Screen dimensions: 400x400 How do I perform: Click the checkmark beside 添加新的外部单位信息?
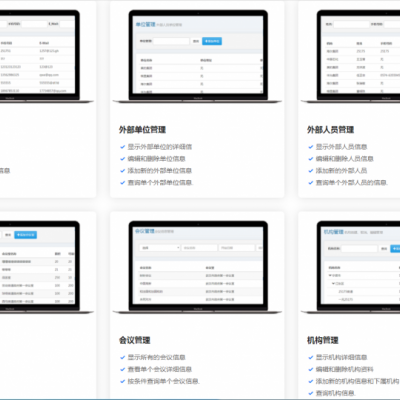122,171
